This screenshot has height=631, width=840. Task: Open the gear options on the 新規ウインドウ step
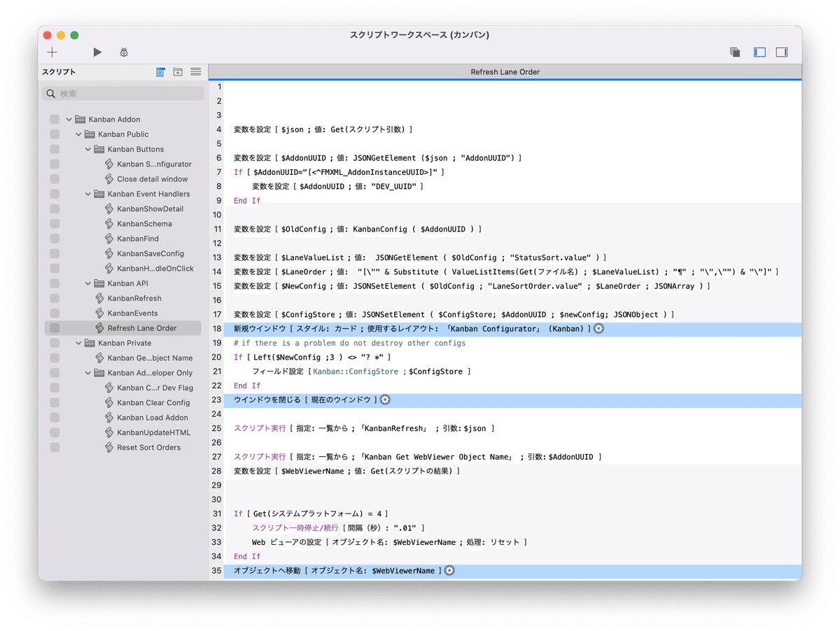pyautogui.click(x=598, y=327)
